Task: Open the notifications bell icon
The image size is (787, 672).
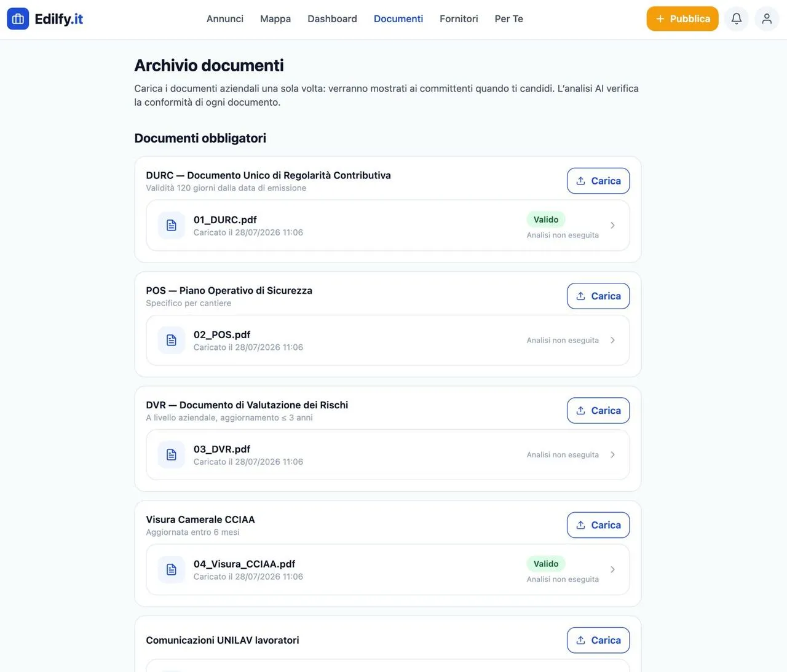Action: click(736, 18)
